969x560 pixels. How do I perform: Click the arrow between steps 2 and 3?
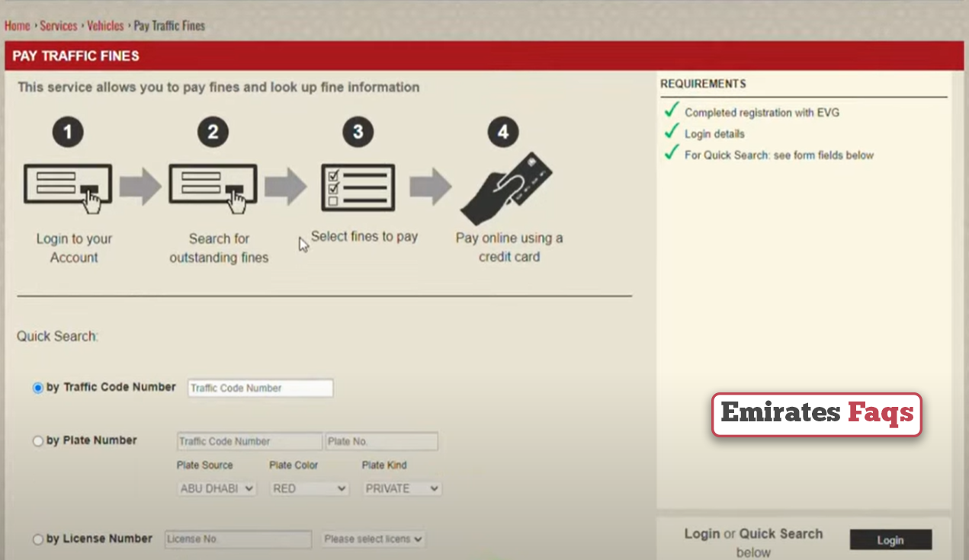coord(286,185)
